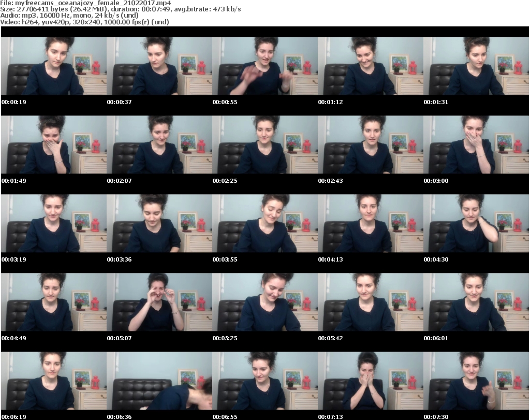Select the thumbnail frame at 00:05:42
The image size is (530, 420).
(x=370, y=302)
